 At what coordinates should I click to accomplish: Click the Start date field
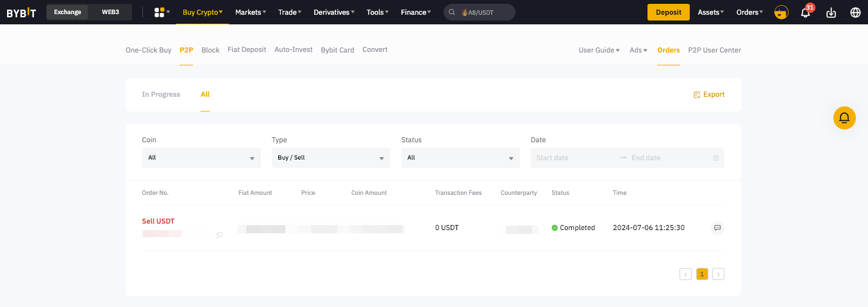point(571,158)
